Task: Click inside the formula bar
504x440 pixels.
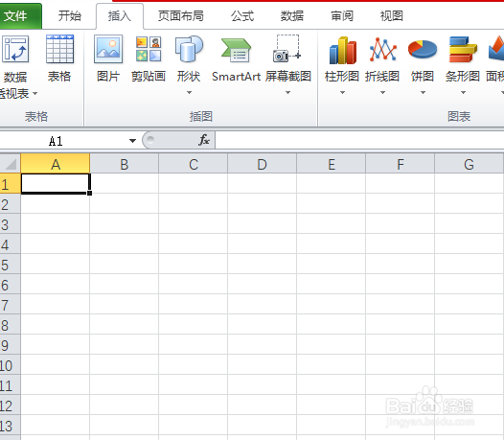Action: 359,140
